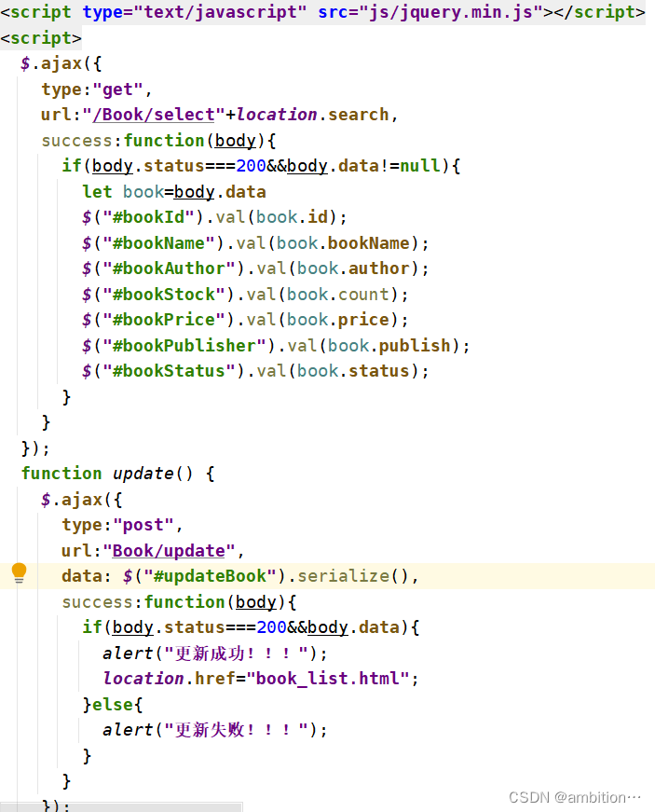Click book.price in the bookPrice line
This screenshot has height=812, width=655.
338,320
